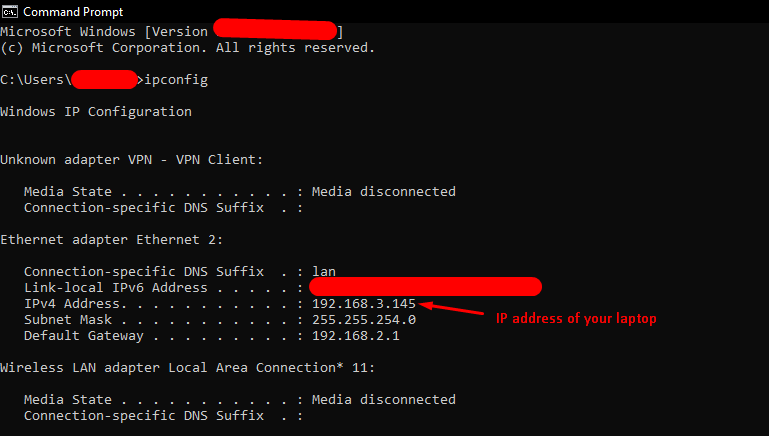This screenshot has height=436, width=769.
Task: Click the Microsoft Corporation copyright line
Action: (x=188, y=47)
